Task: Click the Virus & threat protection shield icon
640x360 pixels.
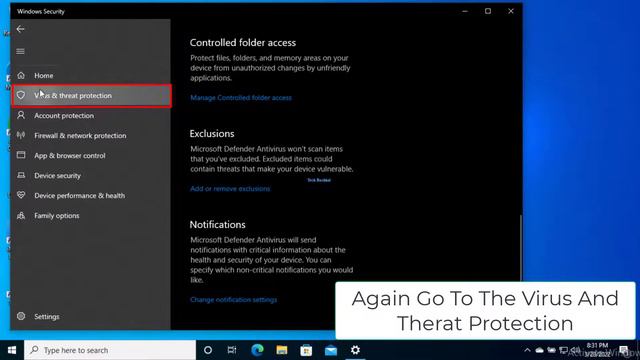Action: [21, 96]
